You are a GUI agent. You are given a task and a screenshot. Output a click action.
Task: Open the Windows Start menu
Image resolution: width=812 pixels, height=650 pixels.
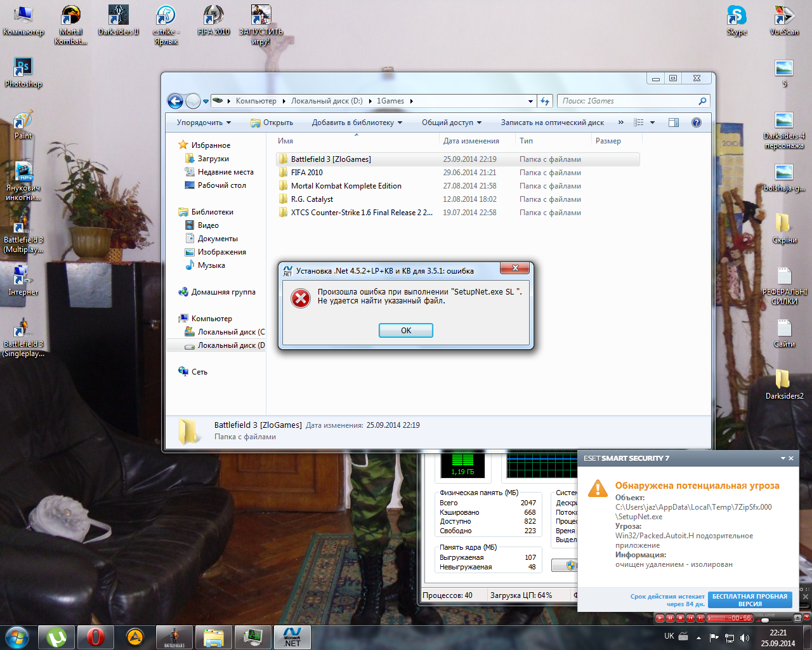16,637
